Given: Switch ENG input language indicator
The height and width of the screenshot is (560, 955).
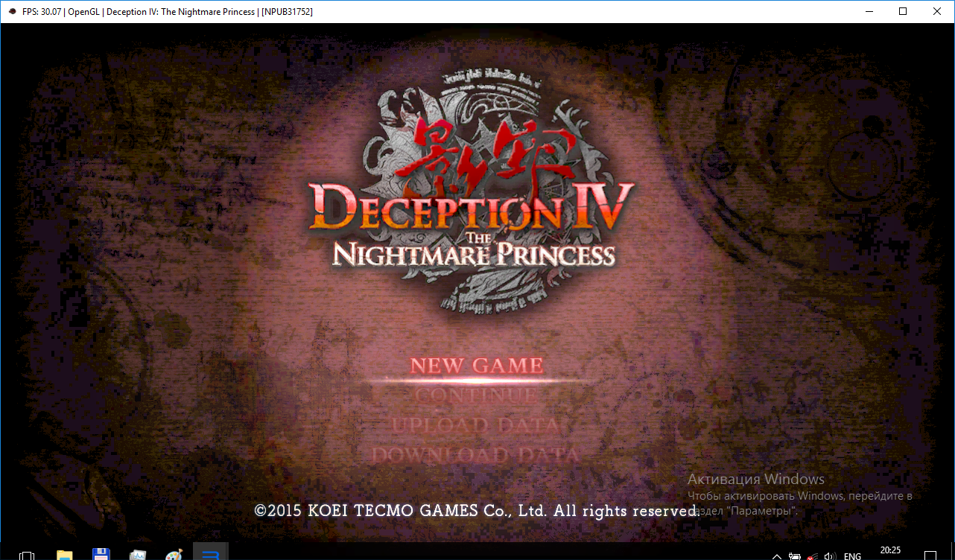Looking at the screenshot, I should (852, 556).
